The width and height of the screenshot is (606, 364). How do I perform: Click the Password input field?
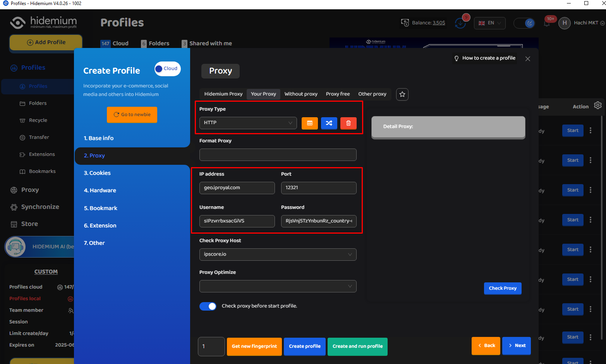click(x=319, y=221)
